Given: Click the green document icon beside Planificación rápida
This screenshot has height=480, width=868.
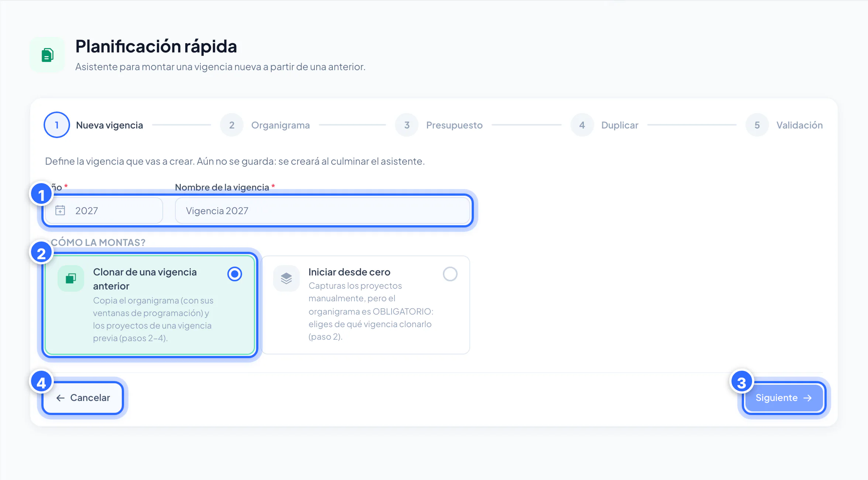Looking at the screenshot, I should 47,55.
